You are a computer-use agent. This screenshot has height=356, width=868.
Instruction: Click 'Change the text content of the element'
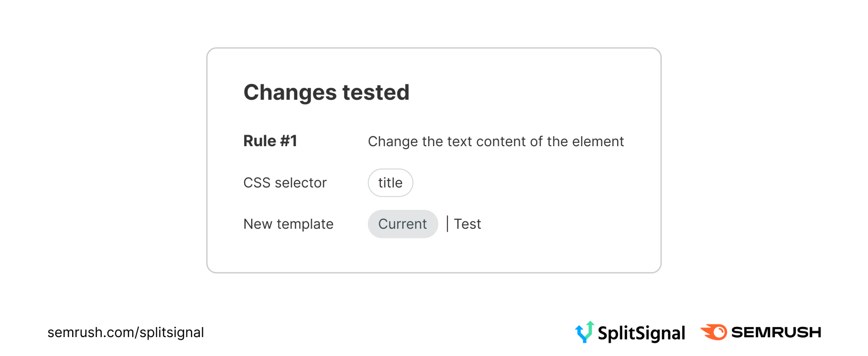point(495,141)
